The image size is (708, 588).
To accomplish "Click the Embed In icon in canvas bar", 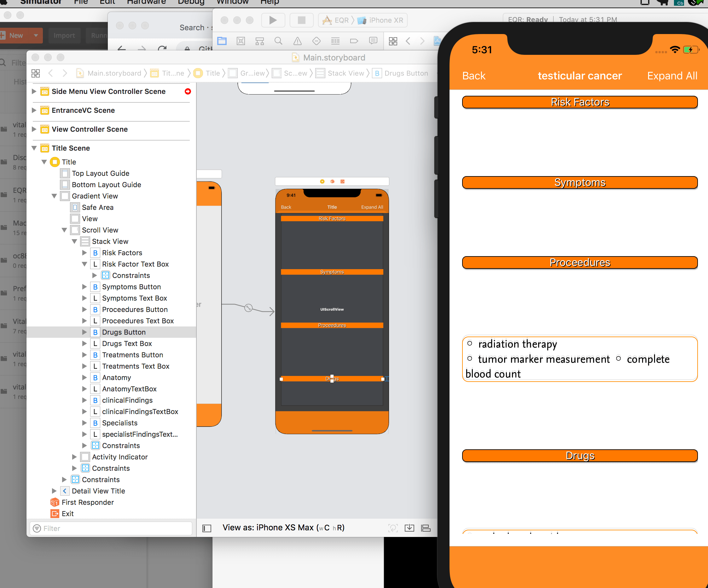I will [x=409, y=528].
